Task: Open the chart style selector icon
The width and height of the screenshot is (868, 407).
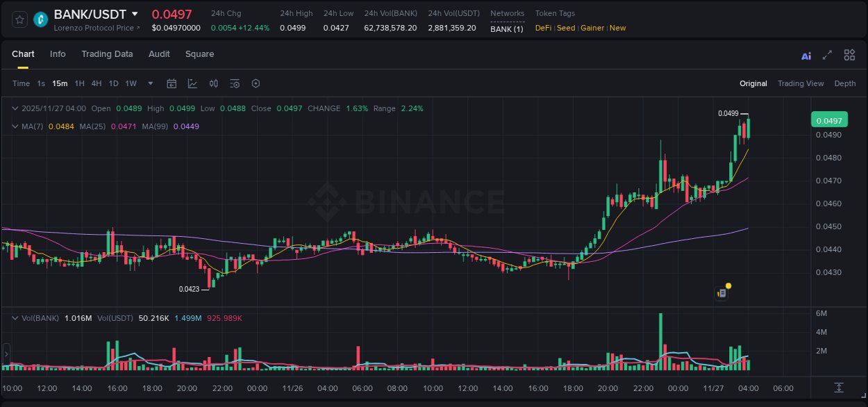Action: click(x=192, y=83)
